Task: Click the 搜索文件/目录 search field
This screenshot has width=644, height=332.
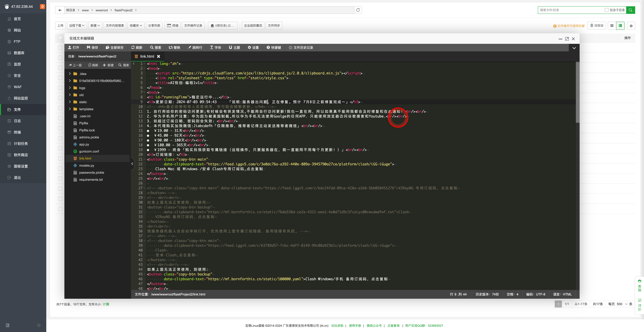Action: 571,10
